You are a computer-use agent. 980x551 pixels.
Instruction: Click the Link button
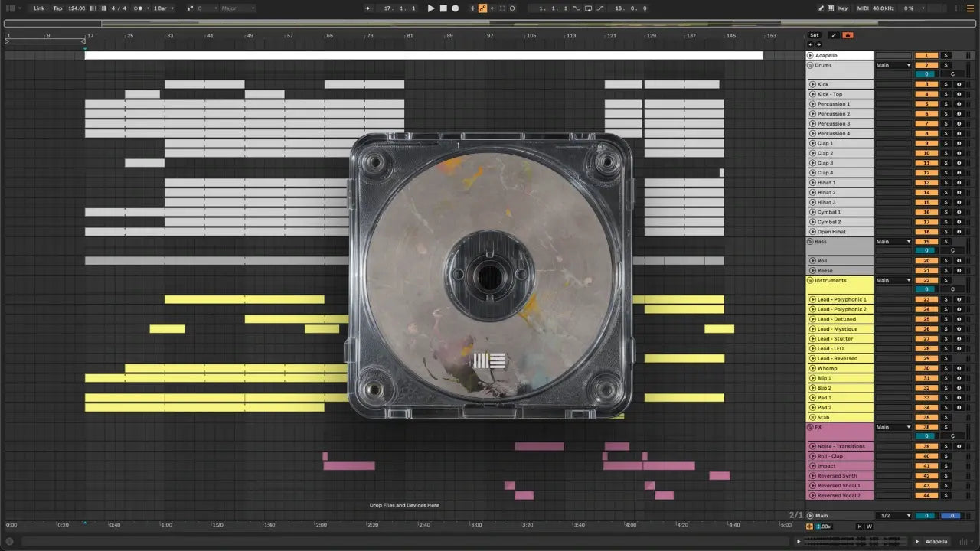pyautogui.click(x=39, y=8)
